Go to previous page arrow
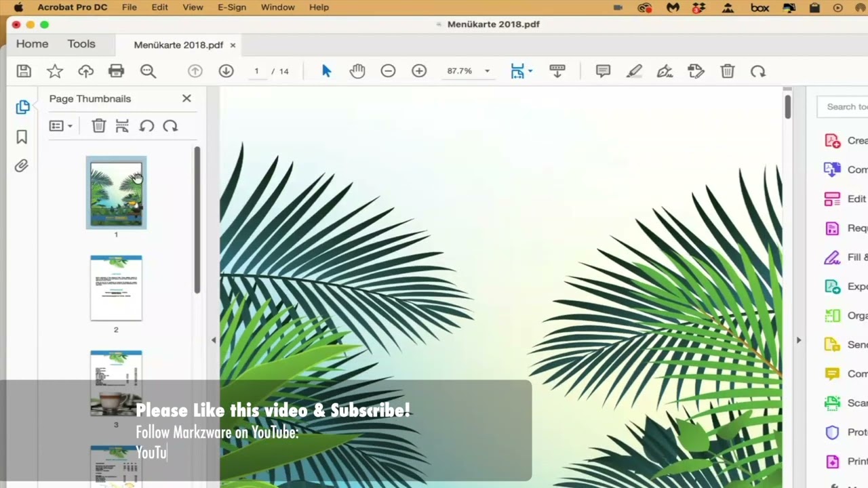The height and width of the screenshot is (488, 868). point(195,71)
